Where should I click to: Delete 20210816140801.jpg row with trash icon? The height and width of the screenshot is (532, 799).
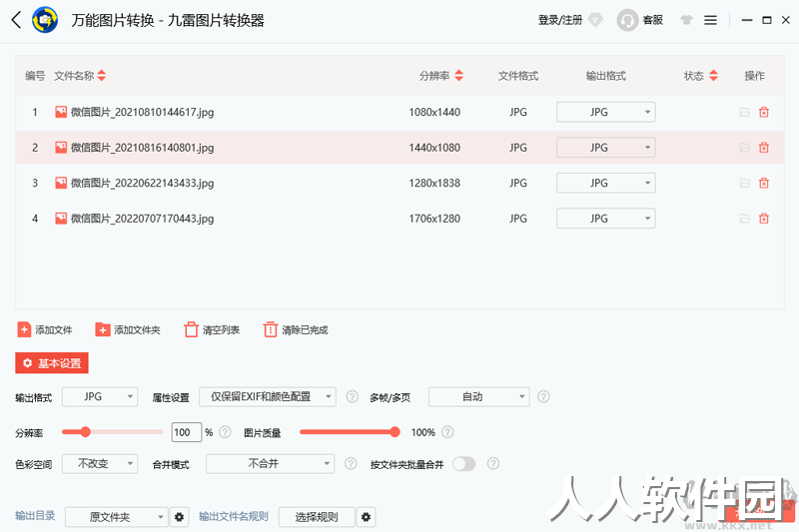click(x=763, y=148)
